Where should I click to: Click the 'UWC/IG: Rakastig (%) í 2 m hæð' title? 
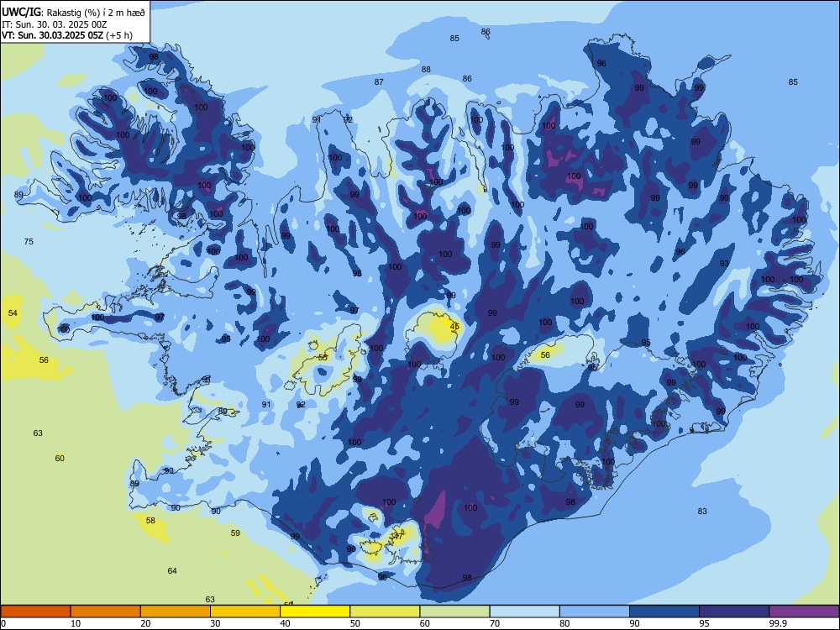pos(73,13)
